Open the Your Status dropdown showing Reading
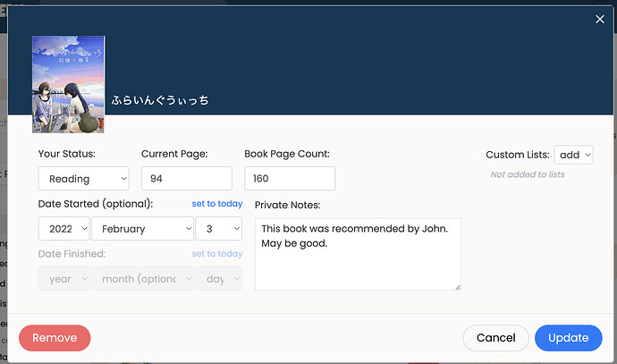617x364 pixels. (84, 179)
